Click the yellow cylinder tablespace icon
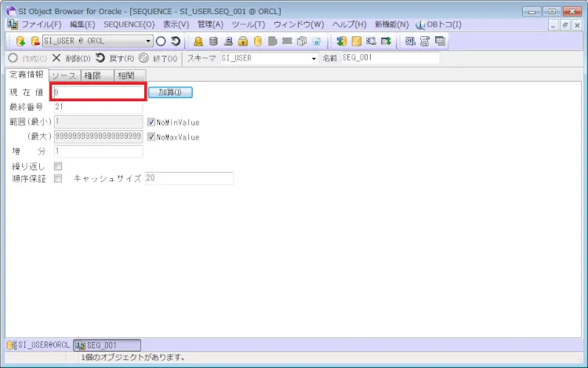The image size is (588, 368). pos(258,41)
